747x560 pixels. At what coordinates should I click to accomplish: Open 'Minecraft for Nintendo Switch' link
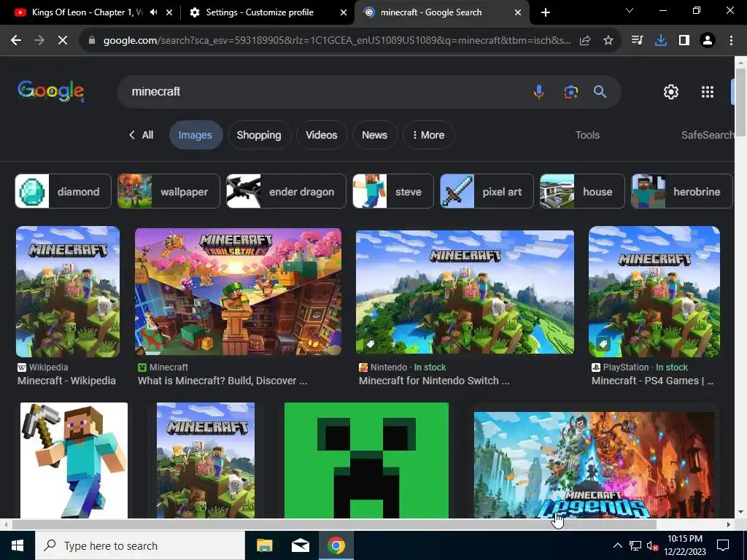coord(434,381)
